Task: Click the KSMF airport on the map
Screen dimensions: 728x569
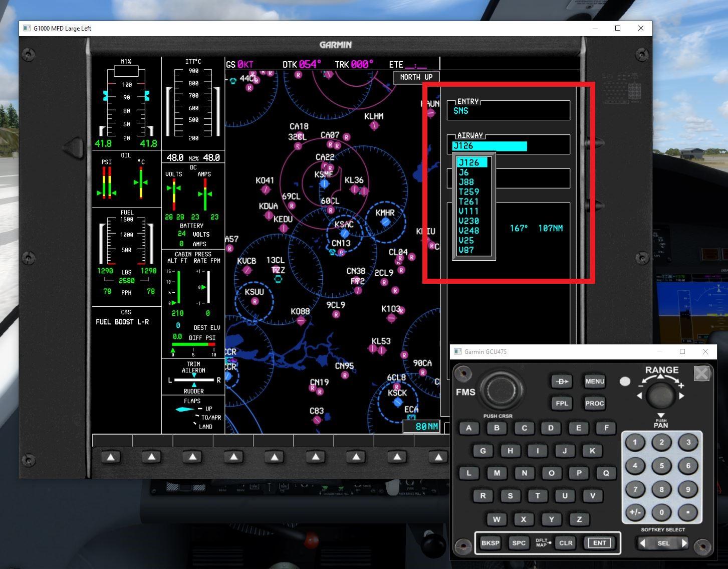Action: pos(324,183)
